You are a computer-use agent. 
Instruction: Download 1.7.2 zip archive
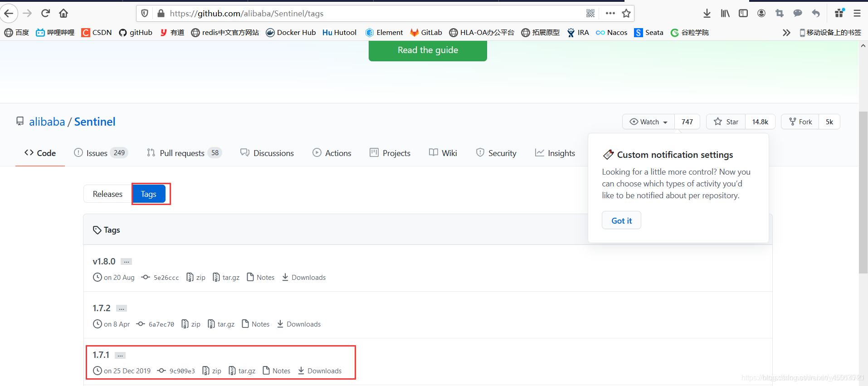tap(191, 324)
